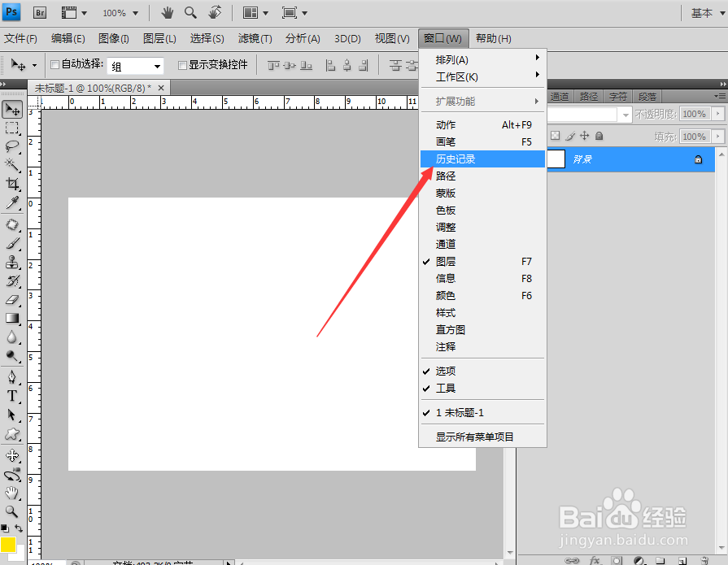Open the 文件(F) menu

click(x=20, y=38)
